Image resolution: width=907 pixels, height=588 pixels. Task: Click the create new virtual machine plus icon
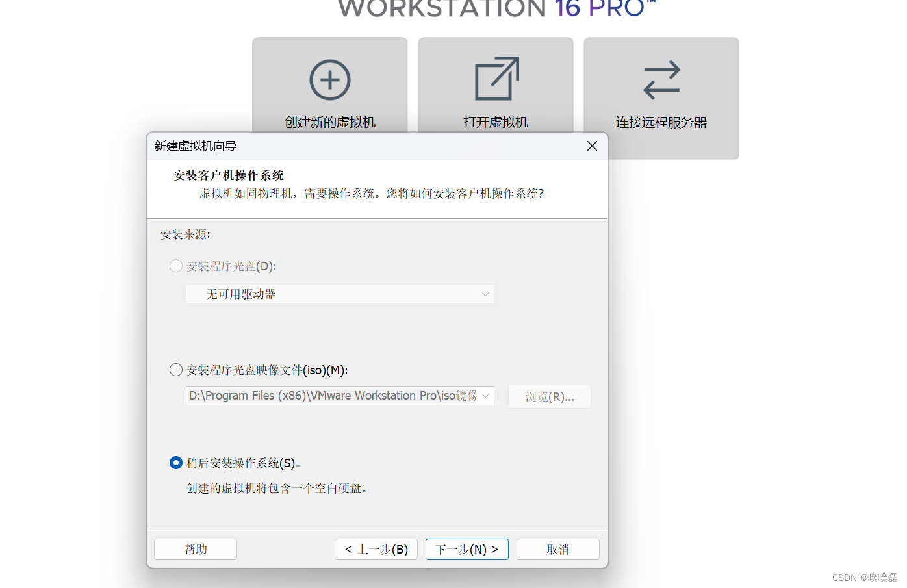pyautogui.click(x=330, y=80)
